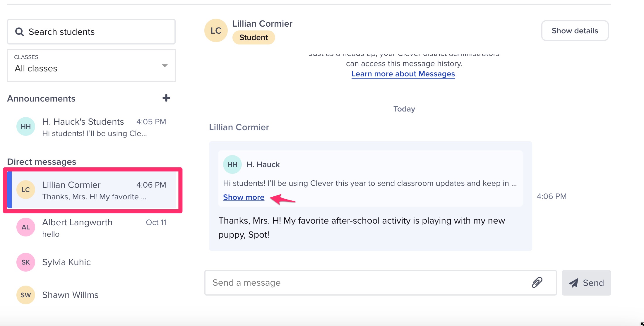644x326 pixels.
Task: Click the HH avatar inside the message bubble
Action: tap(232, 164)
